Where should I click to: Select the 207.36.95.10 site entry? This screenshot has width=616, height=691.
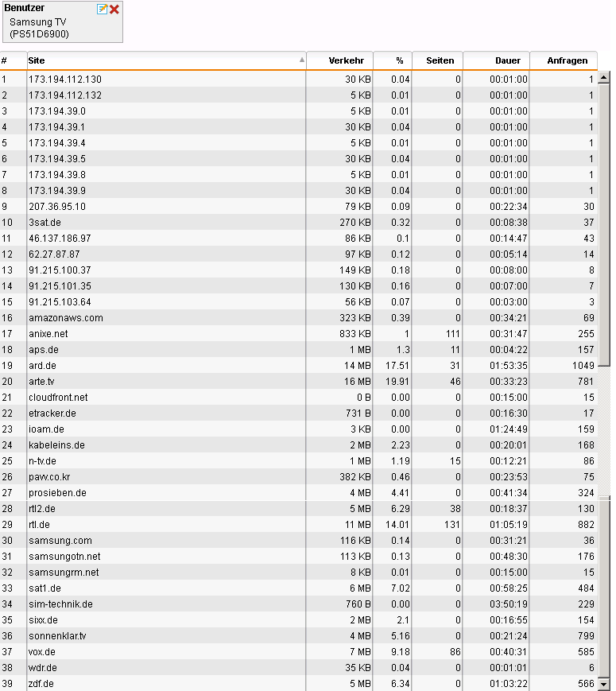pos(57,207)
